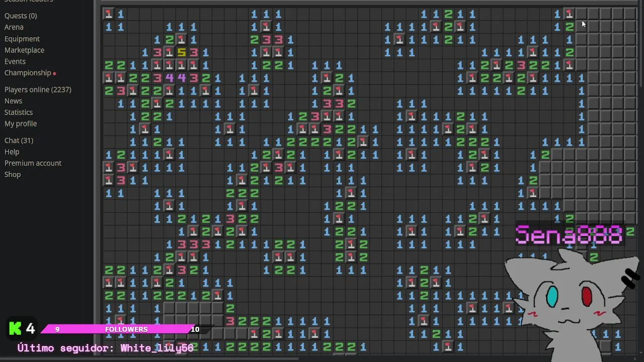Go to My profile

coord(21,124)
